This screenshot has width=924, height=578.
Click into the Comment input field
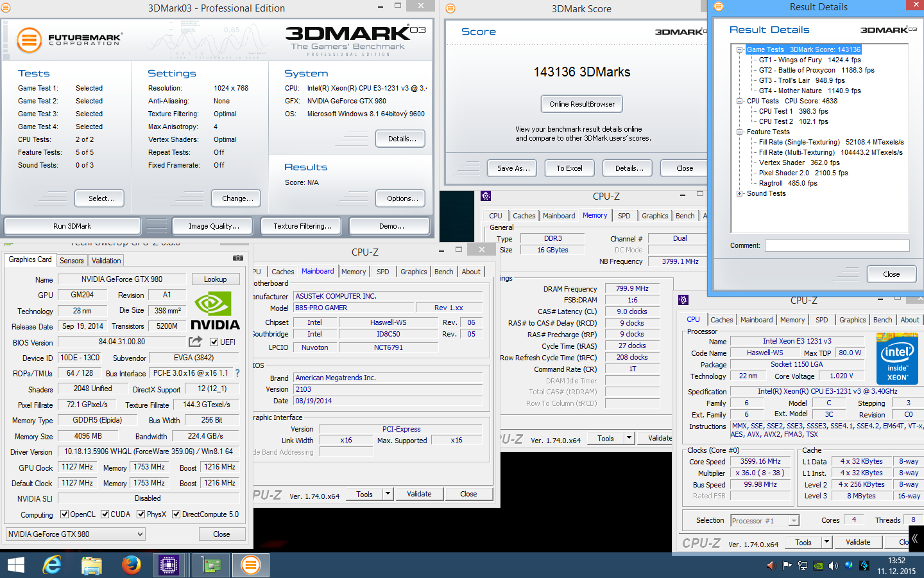click(837, 245)
